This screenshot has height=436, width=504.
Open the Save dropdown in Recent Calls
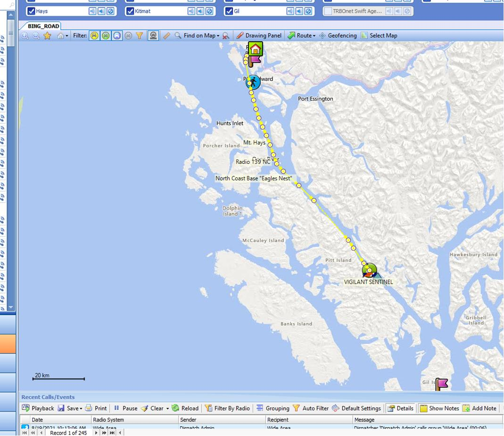coord(81,409)
